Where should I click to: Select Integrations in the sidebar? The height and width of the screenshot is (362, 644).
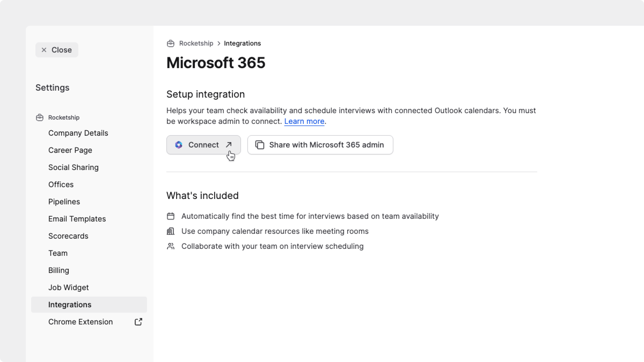70,305
